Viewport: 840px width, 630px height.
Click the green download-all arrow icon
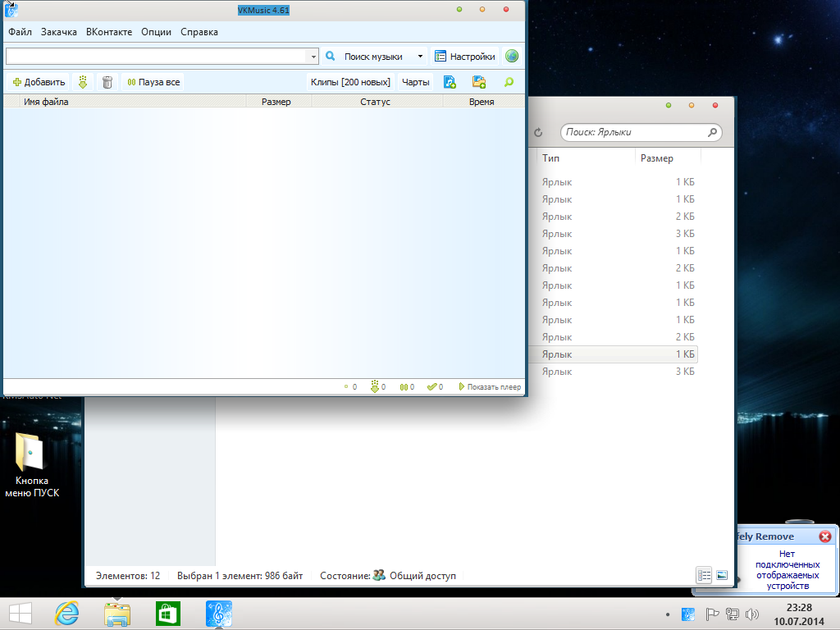pyautogui.click(x=83, y=82)
